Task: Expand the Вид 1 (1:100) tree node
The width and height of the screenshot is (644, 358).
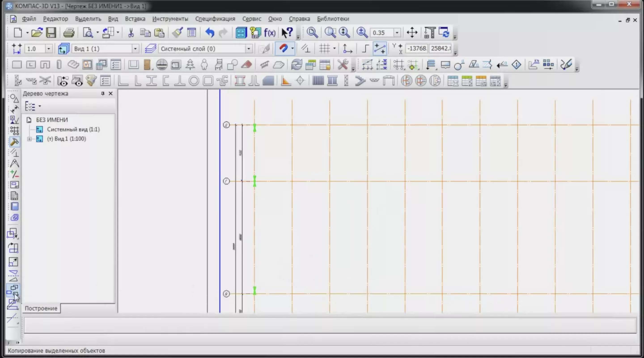Action: tap(29, 139)
